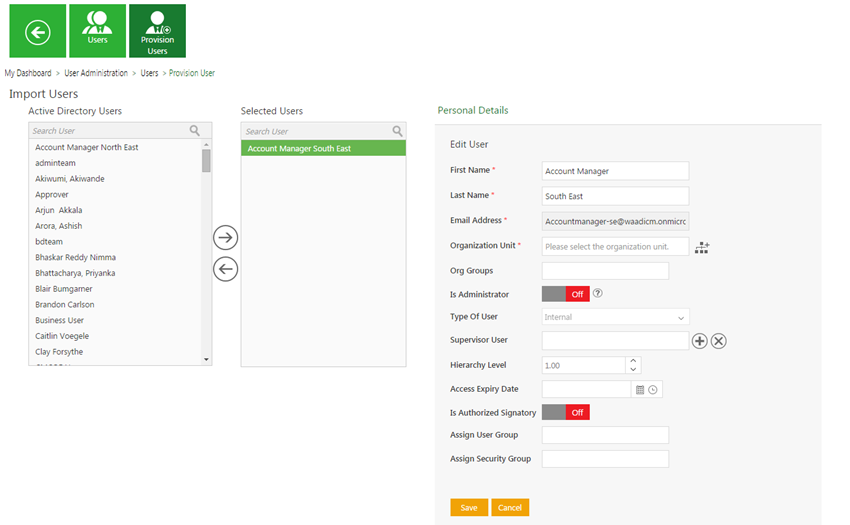Remove selected user with left arrow
850x525 pixels.
[x=226, y=269]
